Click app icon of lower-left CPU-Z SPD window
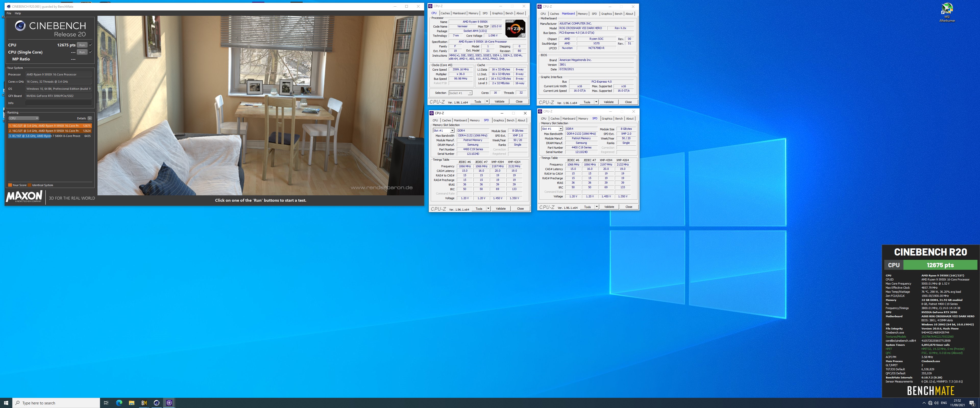Viewport: 980px width, 408px height. tap(432, 113)
